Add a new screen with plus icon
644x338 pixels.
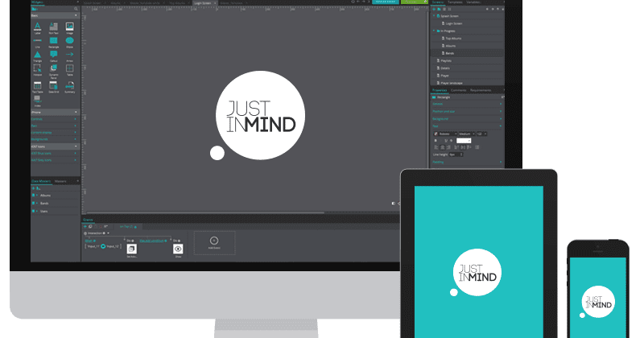coord(434,9)
